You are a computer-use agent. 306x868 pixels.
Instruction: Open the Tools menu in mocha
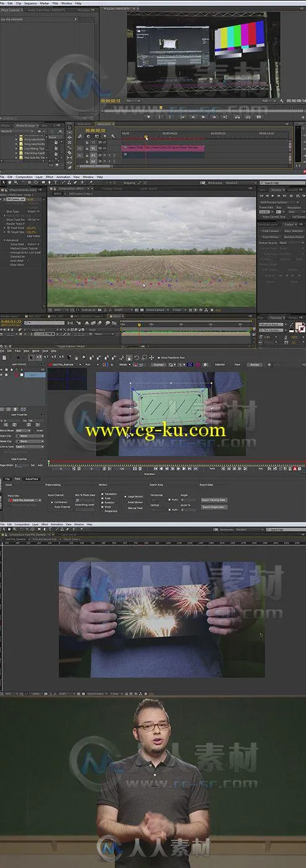[x=45, y=350]
